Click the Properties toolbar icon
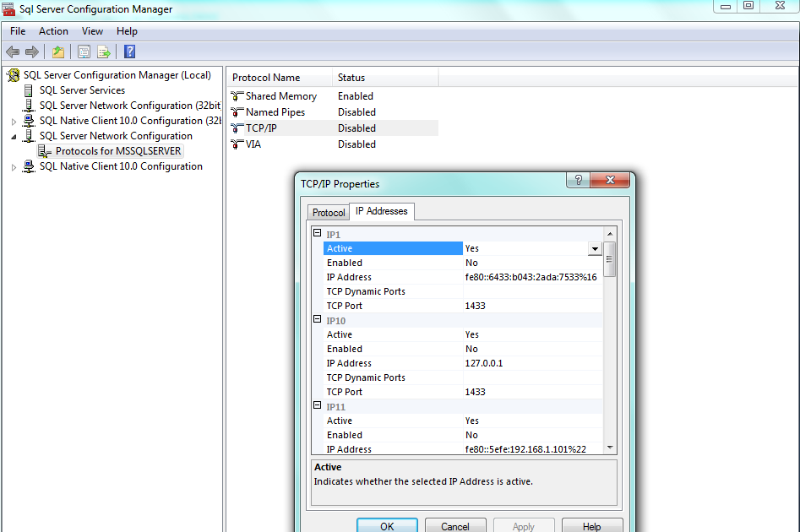Image resolution: width=800 pixels, height=532 pixels. pyautogui.click(x=84, y=52)
